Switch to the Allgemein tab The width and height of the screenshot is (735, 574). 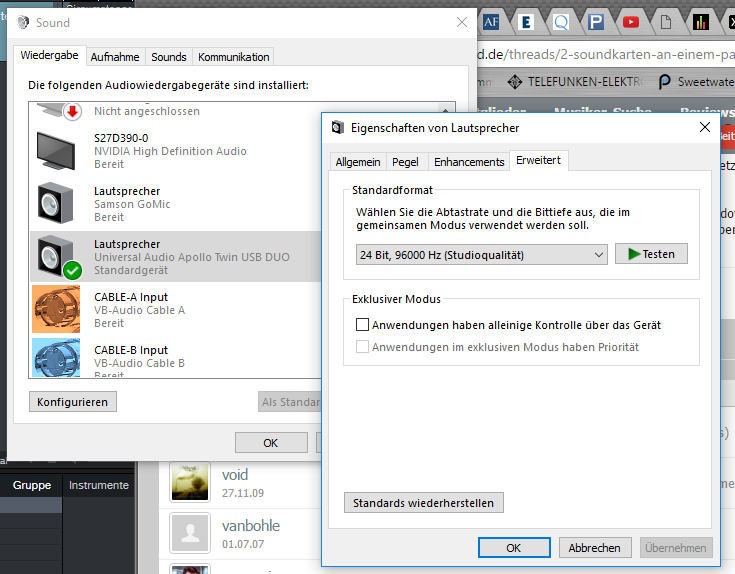point(358,162)
